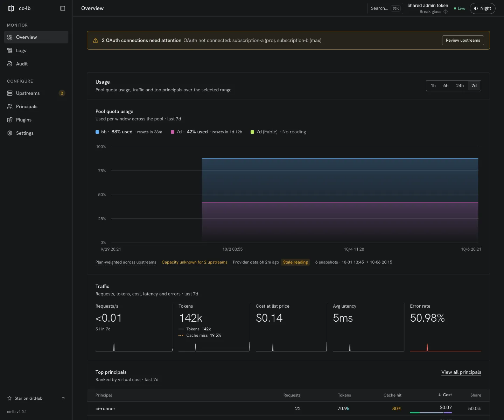This screenshot has height=420, width=504.
Task: Click the Upstreams badge showing 2
Action: point(62,93)
